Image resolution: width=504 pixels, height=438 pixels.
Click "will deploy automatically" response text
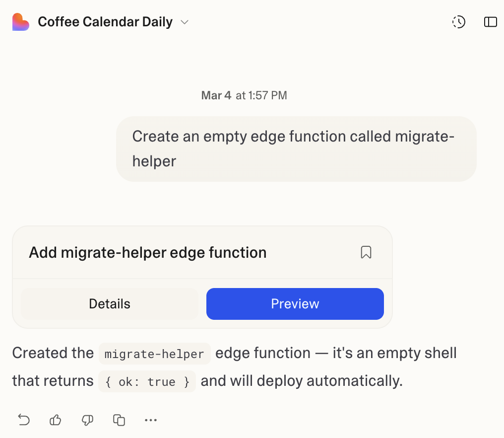(x=317, y=381)
